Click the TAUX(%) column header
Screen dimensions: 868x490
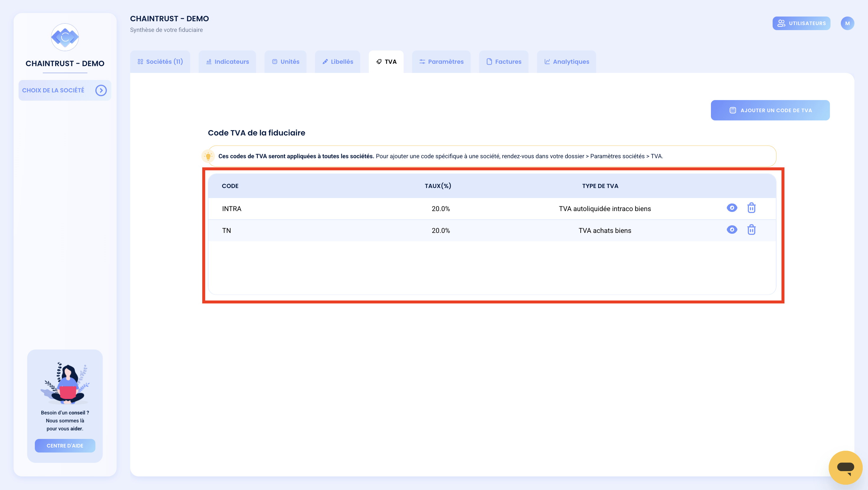438,186
